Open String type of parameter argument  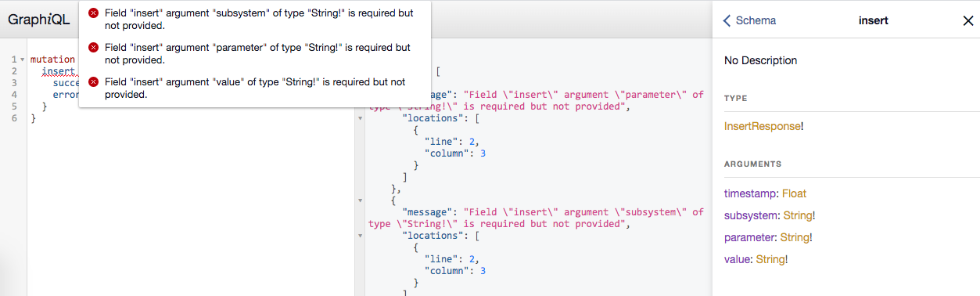[x=794, y=237]
